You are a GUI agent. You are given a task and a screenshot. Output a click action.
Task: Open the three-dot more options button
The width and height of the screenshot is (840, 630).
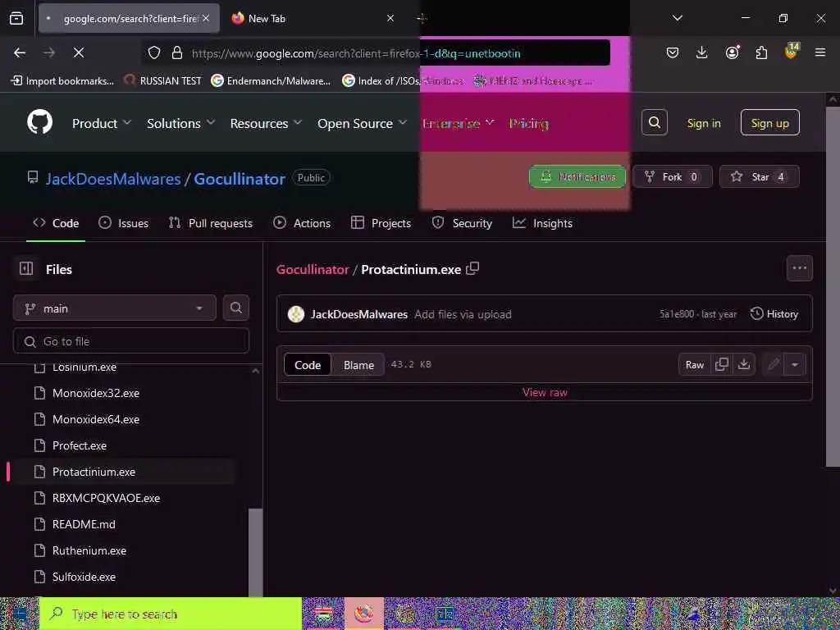[799, 268]
